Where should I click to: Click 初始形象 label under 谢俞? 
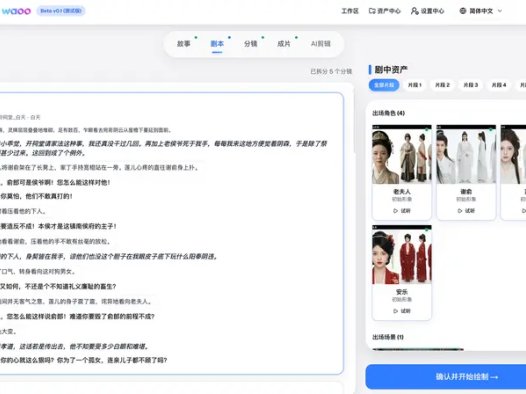pyautogui.click(x=466, y=199)
